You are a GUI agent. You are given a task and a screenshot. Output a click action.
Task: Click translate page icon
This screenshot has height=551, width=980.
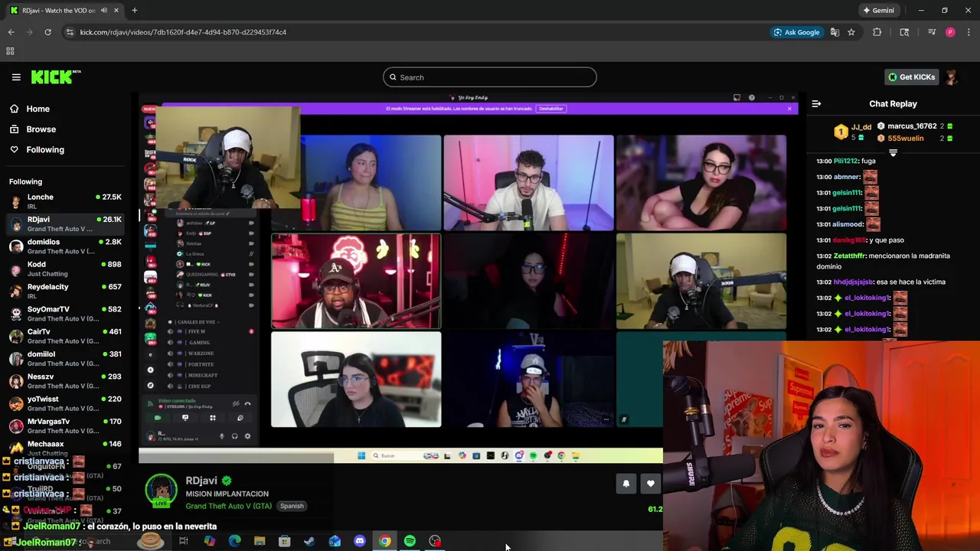coord(835,32)
